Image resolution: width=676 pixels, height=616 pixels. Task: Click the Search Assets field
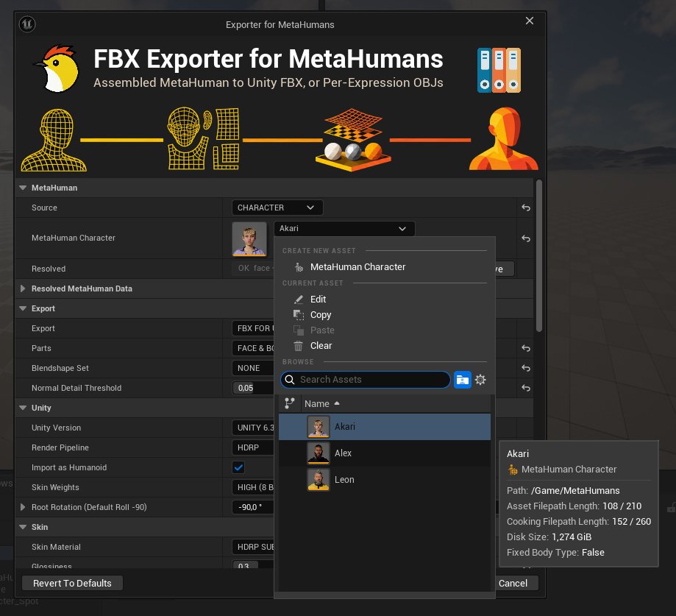click(366, 380)
